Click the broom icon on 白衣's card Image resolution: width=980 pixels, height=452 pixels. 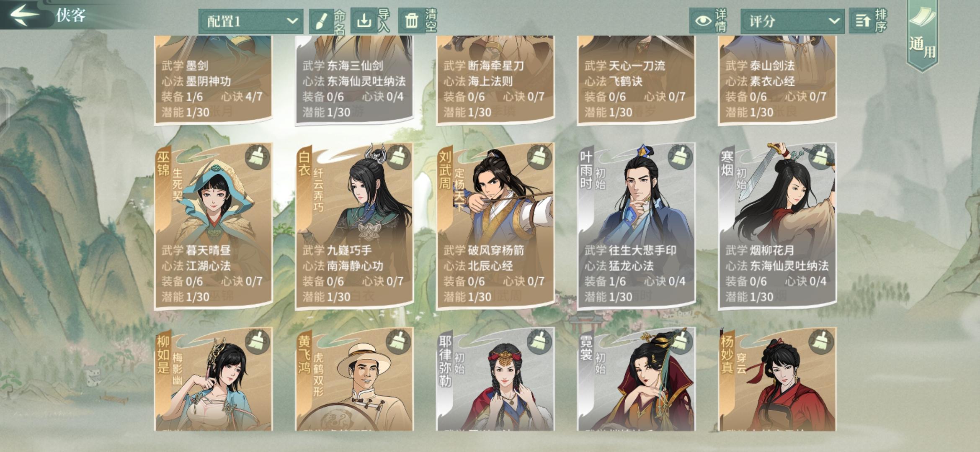(x=398, y=158)
